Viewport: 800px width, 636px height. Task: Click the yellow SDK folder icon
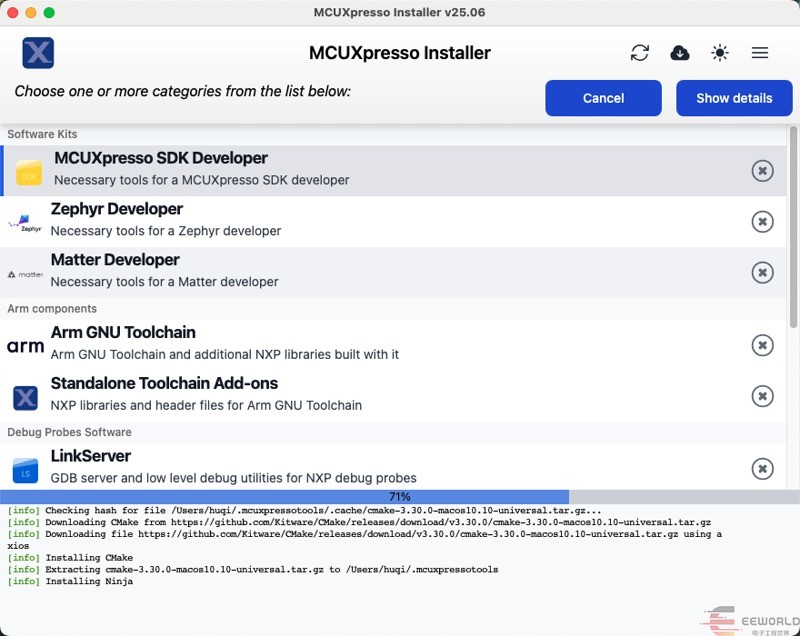click(x=29, y=172)
